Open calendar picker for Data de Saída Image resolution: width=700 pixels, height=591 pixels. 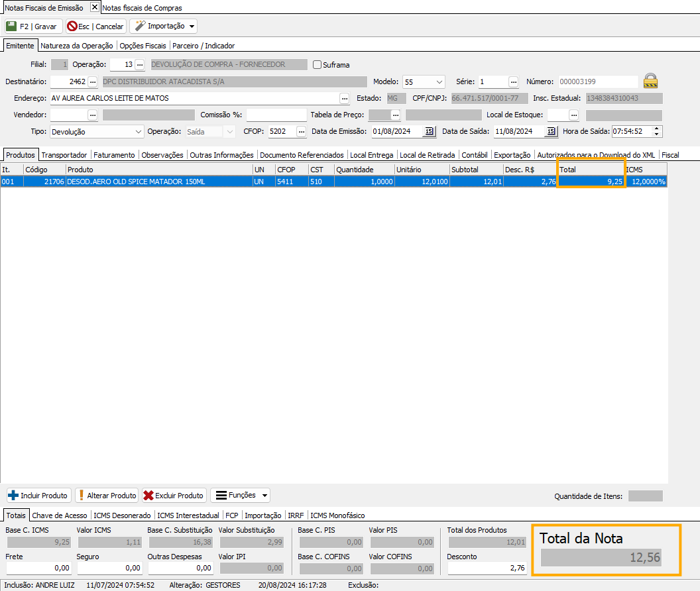[551, 131]
